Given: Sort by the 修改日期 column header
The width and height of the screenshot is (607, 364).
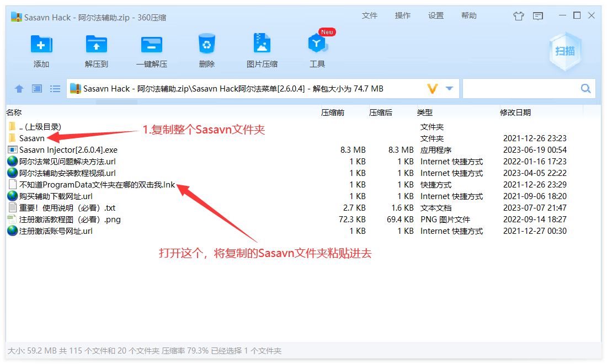Looking at the screenshot, I should pos(515,113).
